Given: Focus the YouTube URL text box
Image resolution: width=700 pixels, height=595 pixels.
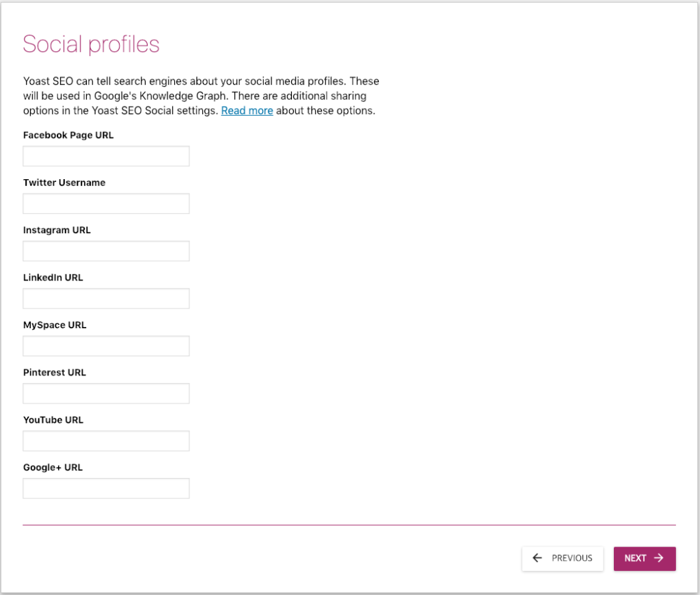Looking at the screenshot, I should click(x=106, y=441).
